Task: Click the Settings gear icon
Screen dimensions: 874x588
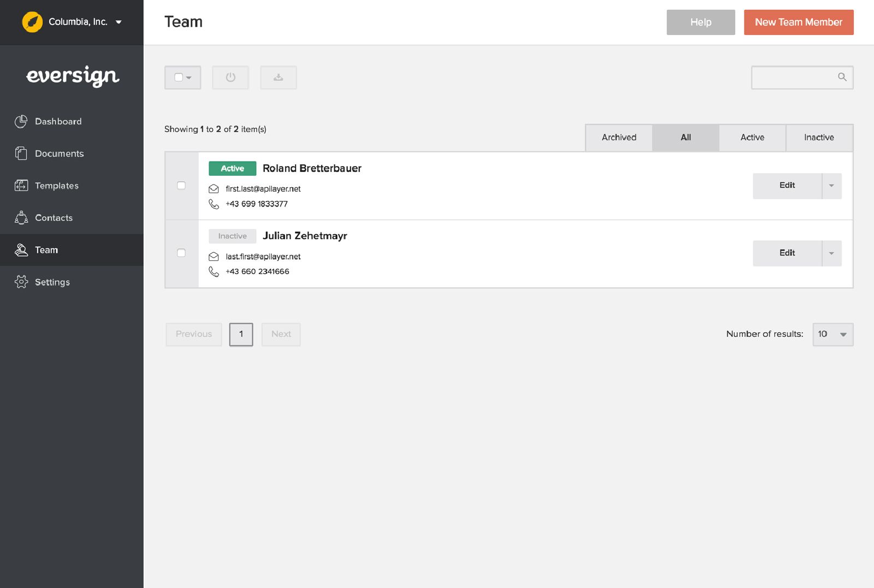Action: (21, 282)
